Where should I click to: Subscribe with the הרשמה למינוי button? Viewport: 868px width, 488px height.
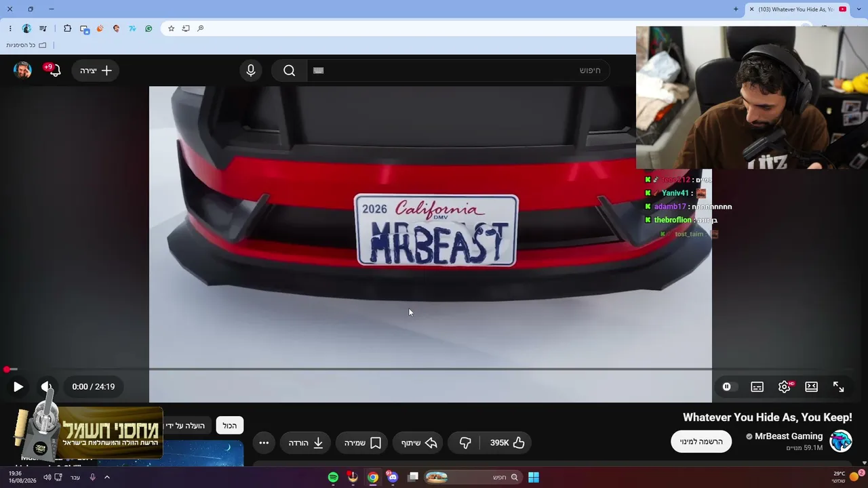(x=701, y=442)
